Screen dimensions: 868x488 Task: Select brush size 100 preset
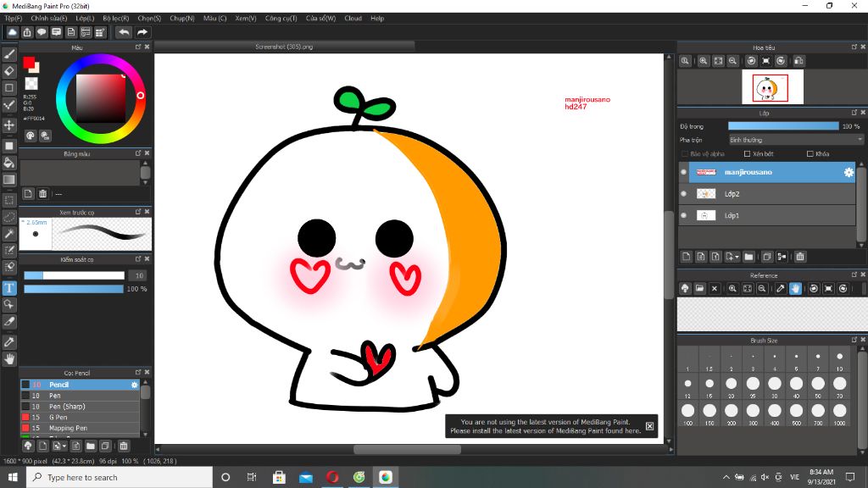(687, 411)
